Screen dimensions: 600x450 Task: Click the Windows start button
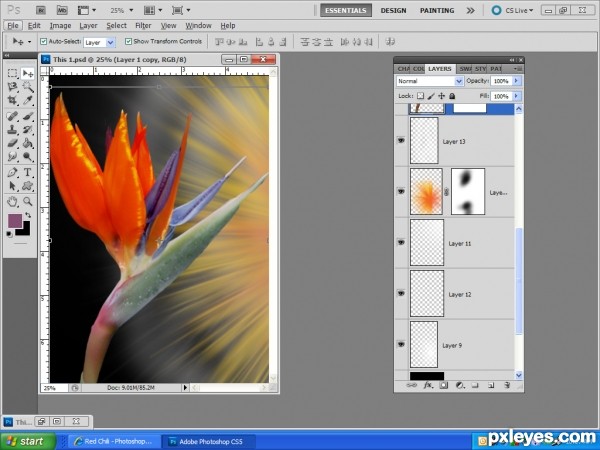27,441
